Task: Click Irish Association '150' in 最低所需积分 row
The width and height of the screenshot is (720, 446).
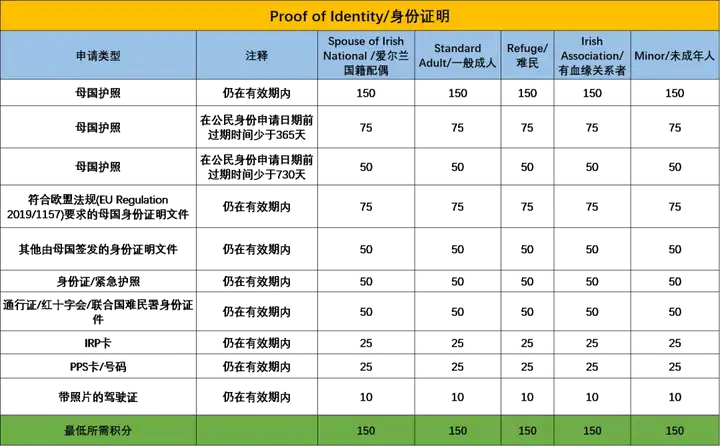Action: (x=592, y=430)
